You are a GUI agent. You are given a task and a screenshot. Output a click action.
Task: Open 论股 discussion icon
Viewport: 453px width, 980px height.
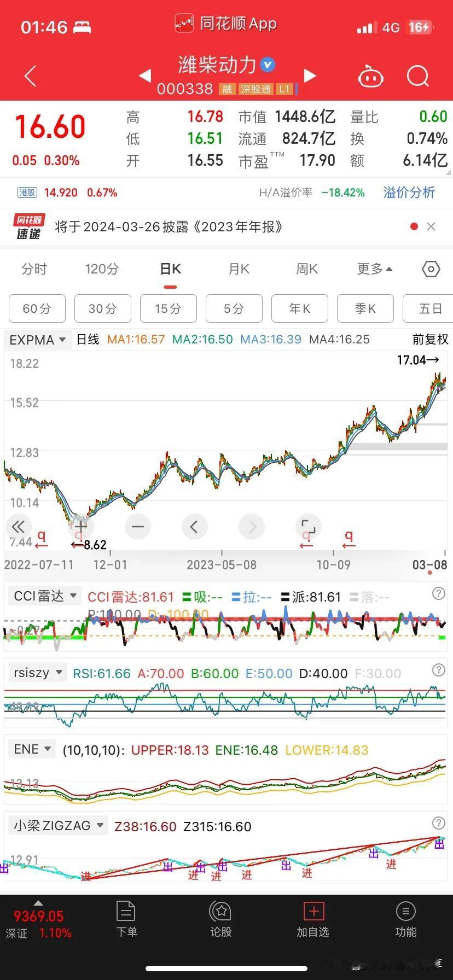[x=221, y=920]
